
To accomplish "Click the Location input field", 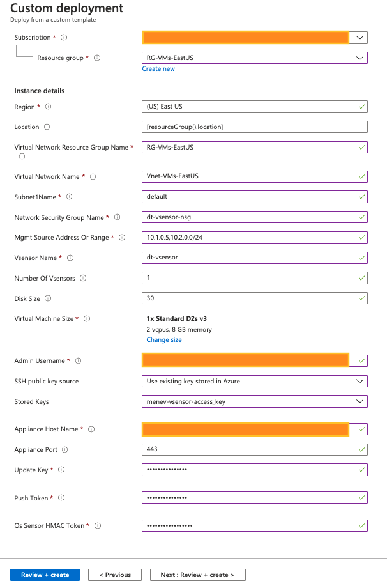I will (255, 127).
